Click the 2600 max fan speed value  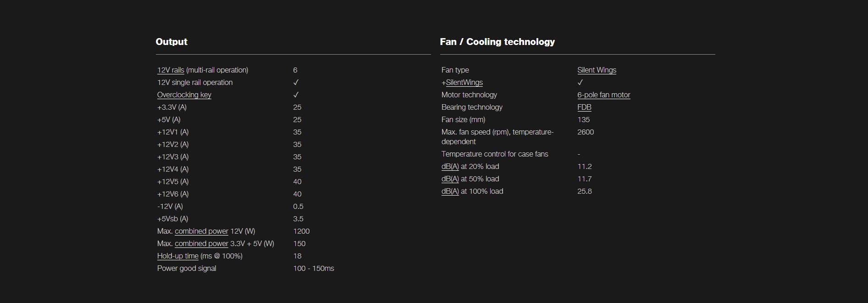point(586,132)
